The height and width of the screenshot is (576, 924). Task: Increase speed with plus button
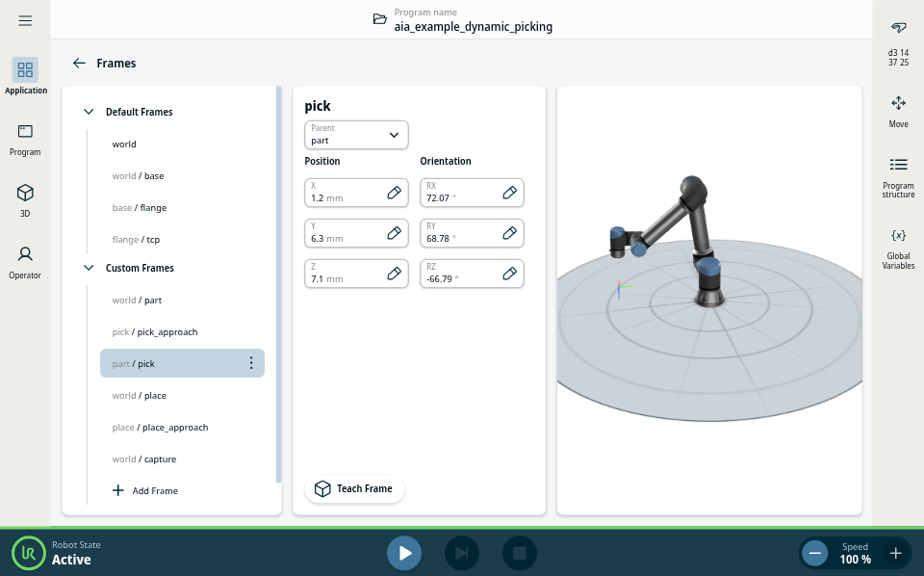pos(896,553)
